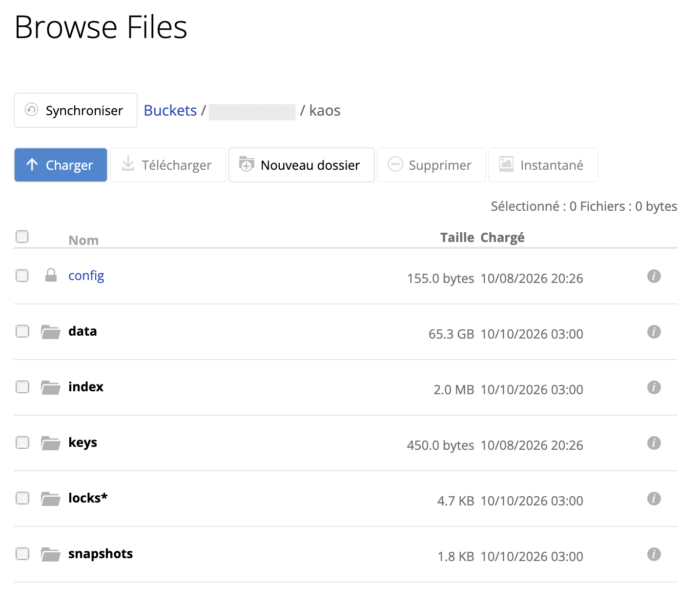Sort by the Chargé column header
700x603 pixels.
click(x=502, y=238)
